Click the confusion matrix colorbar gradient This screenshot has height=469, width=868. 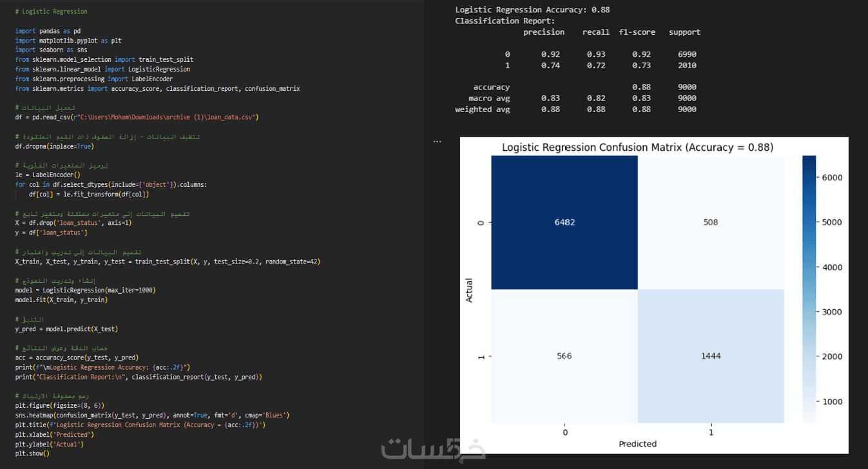point(809,289)
